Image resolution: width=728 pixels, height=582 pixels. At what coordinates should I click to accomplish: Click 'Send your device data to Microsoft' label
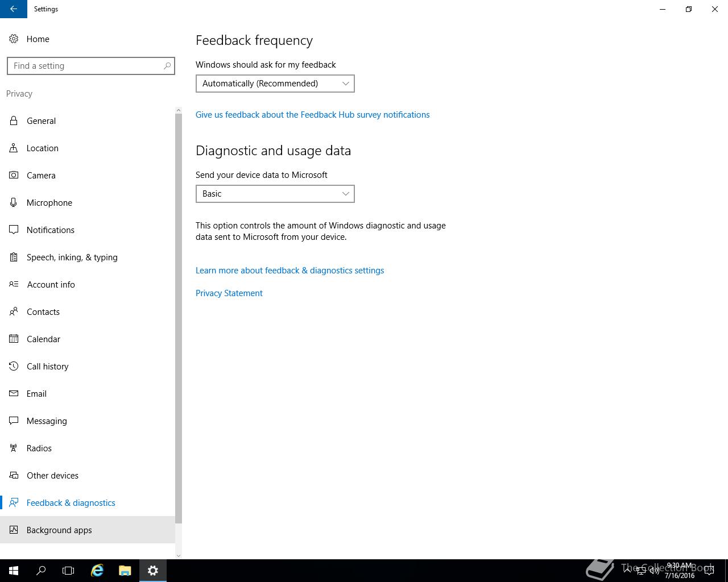[262, 175]
